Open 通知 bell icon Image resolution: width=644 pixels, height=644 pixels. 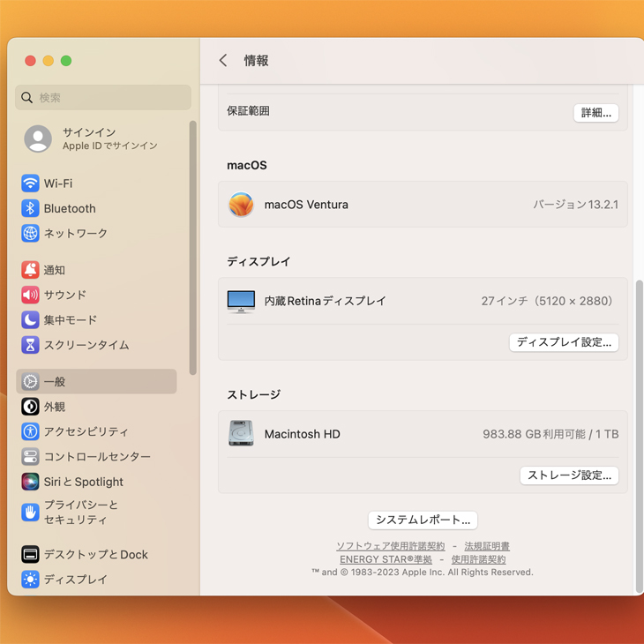click(x=30, y=270)
